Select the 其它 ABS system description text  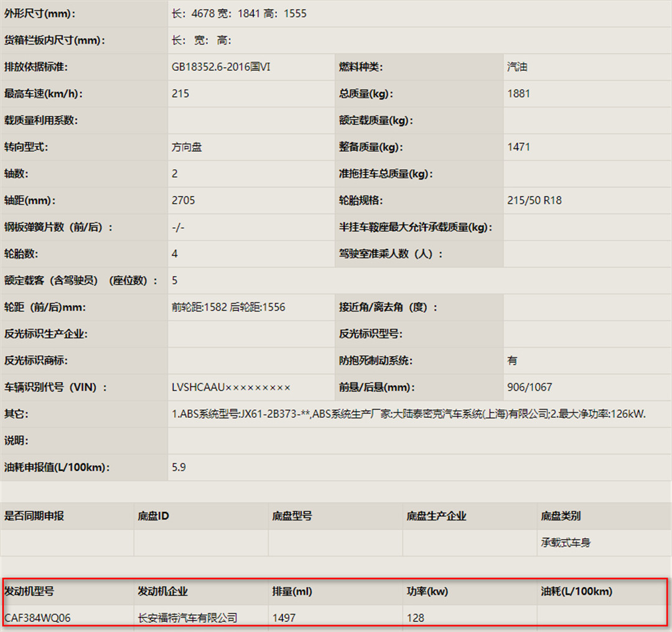click(x=408, y=414)
